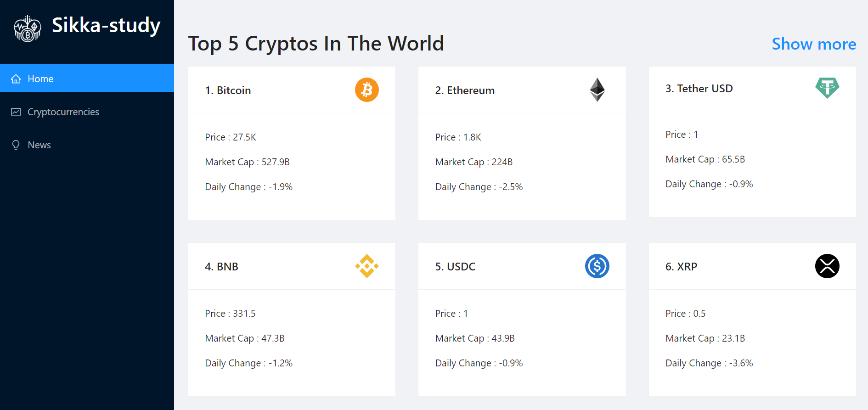Click the blue USDC coin icon

(x=597, y=266)
